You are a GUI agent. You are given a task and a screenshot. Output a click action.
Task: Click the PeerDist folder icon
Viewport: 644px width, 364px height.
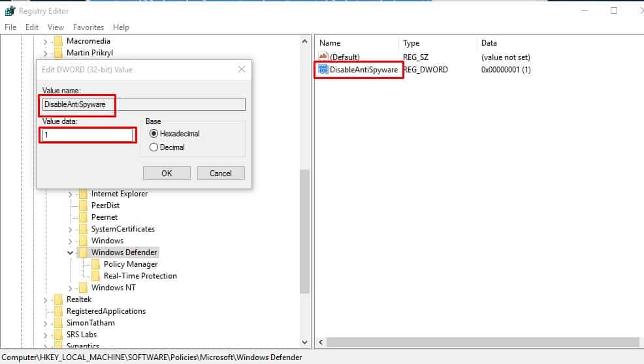click(x=83, y=205)
